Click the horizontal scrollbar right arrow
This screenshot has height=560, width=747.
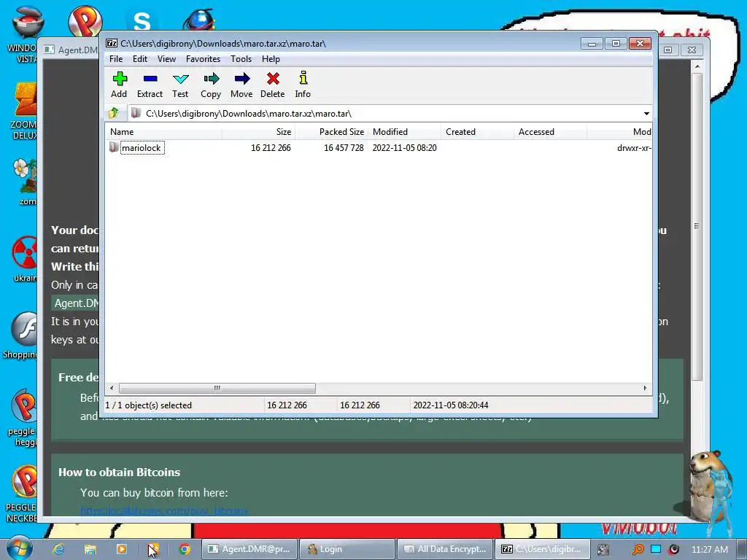click(x=645, y=388)
